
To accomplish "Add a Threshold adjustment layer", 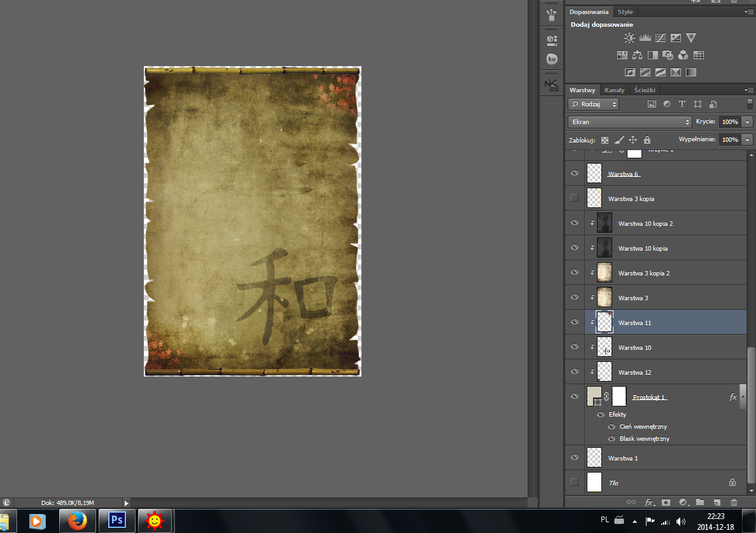I will (661, 73).
